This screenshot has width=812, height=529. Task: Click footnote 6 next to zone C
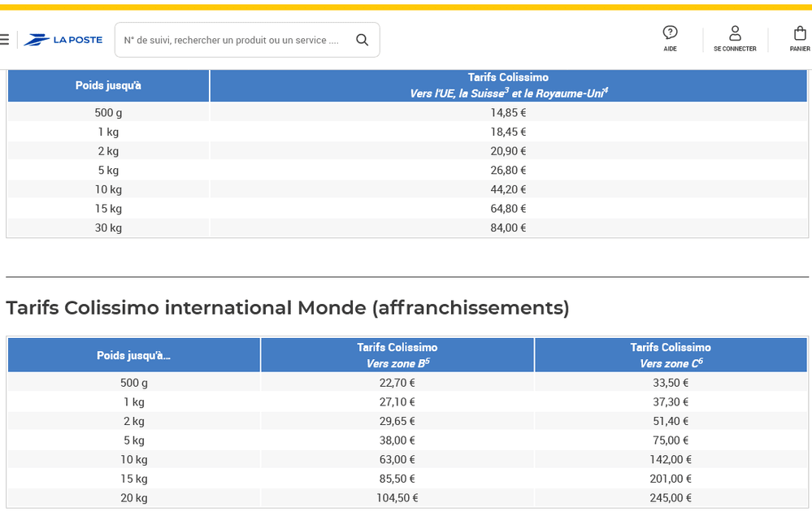[700, 360]
